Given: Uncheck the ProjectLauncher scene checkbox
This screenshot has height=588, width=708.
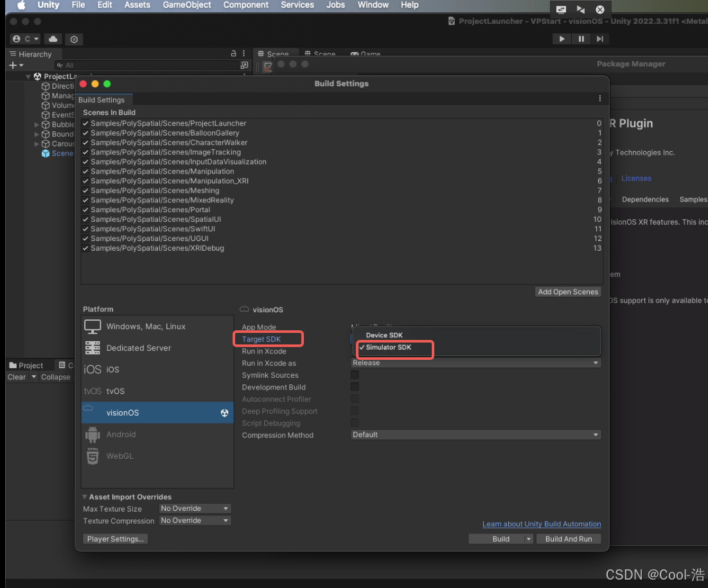Looking at the screenshot, I should (85, 123).
